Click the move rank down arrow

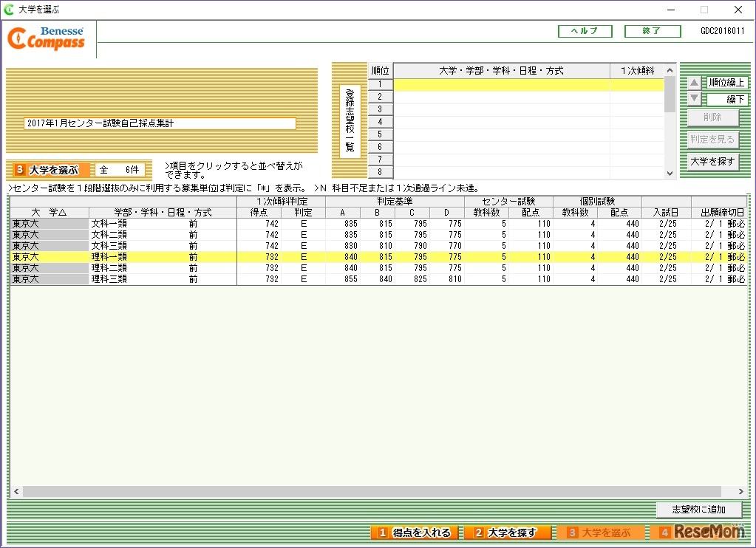[x=694, y=99]
